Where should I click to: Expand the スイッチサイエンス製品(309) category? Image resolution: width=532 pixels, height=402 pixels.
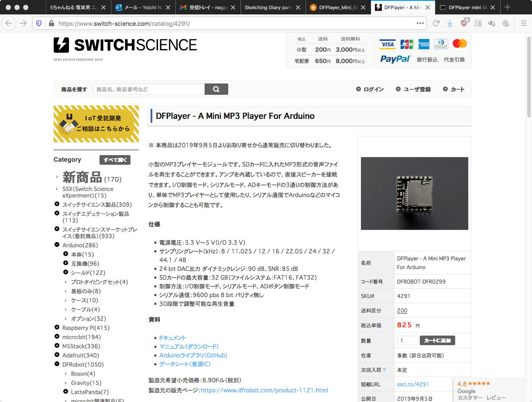point(57,204)
